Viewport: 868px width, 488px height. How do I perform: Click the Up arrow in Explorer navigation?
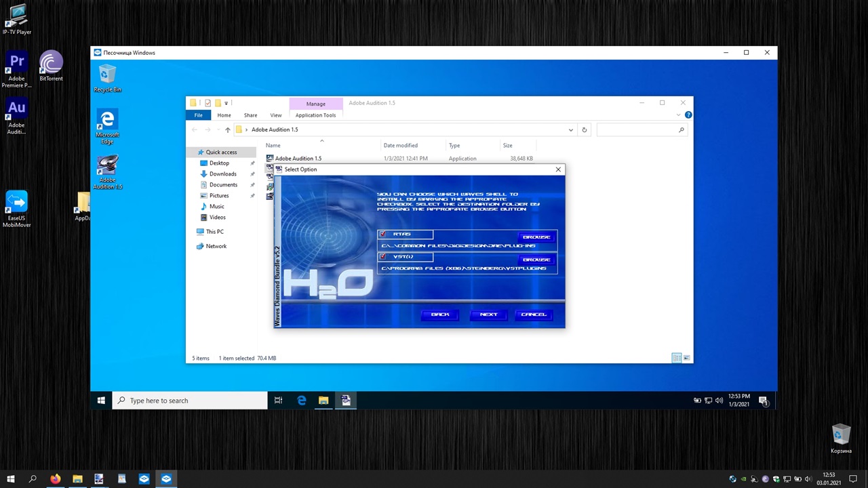click(x=228, y=129)
